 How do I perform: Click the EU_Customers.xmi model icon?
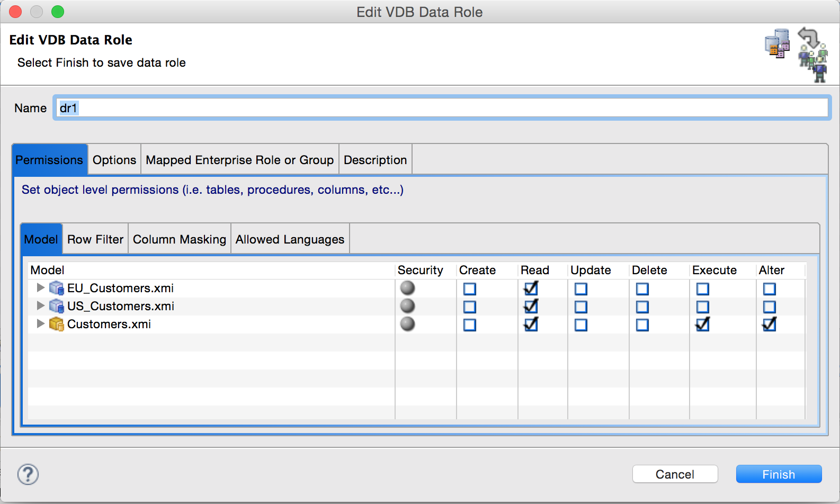coord(56,288)
